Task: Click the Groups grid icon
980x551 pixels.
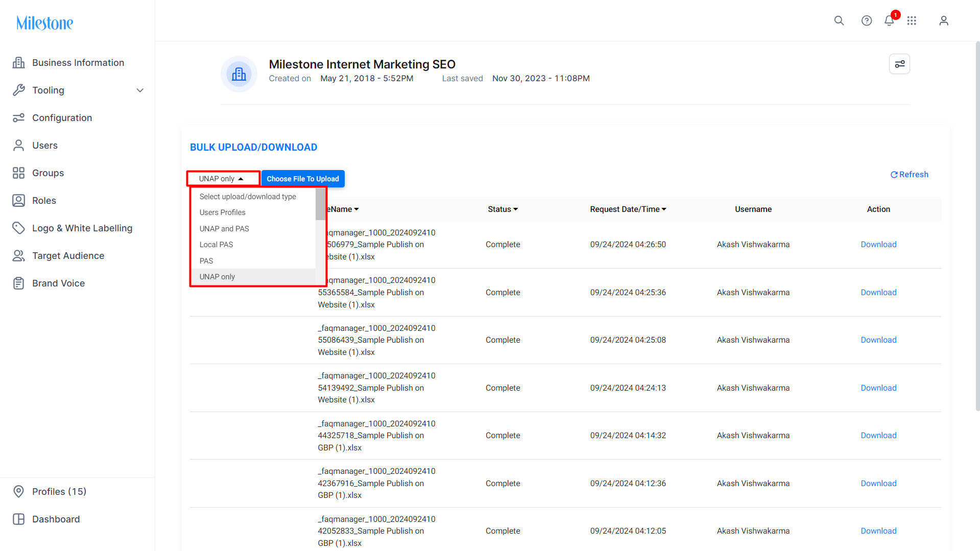Action: coord(19,173)
